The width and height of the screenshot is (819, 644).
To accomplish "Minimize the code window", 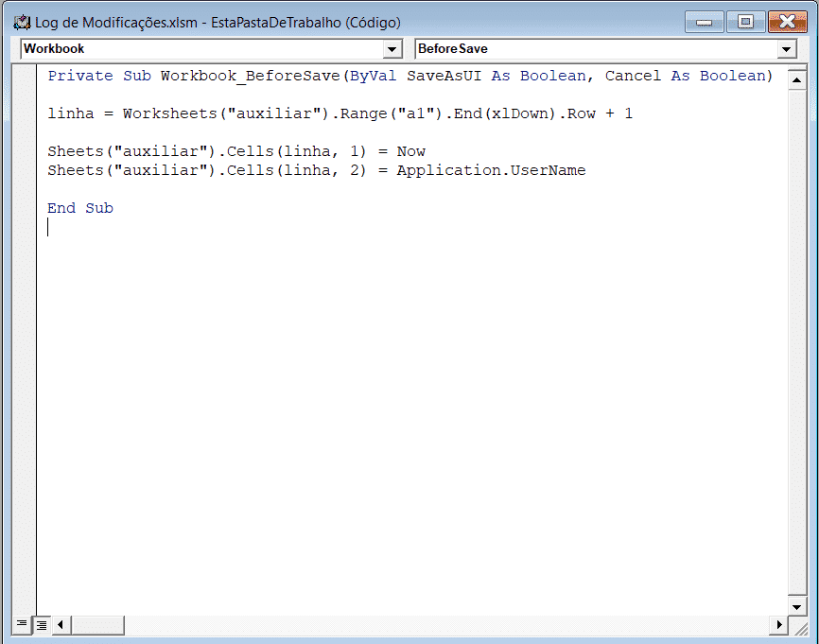I will click(x=704, y=22).
